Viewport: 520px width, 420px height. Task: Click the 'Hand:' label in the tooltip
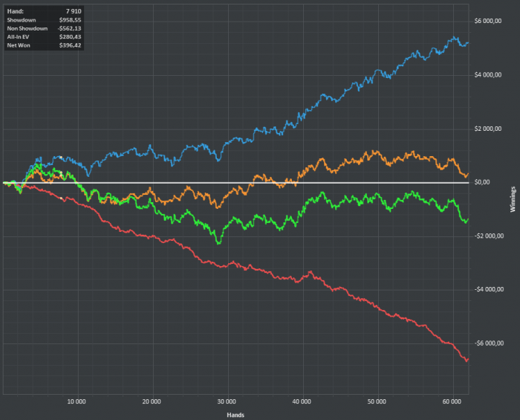coord(16,11)
